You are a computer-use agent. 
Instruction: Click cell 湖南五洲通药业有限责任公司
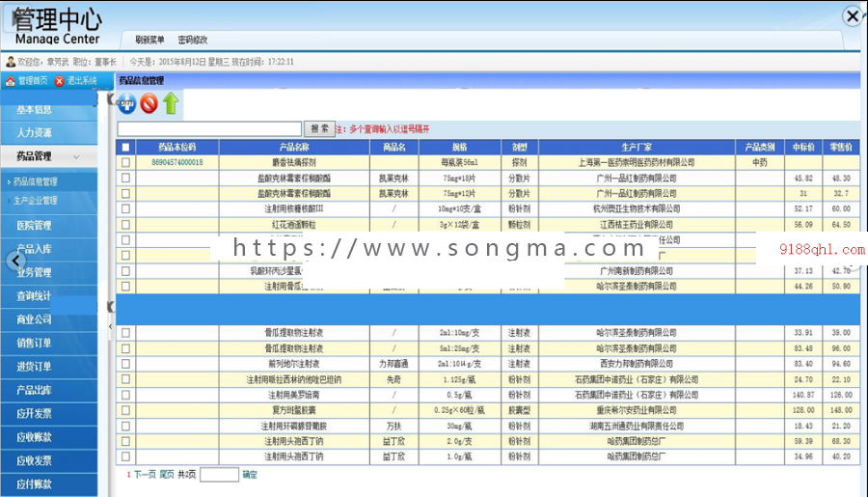coord(637,426)
